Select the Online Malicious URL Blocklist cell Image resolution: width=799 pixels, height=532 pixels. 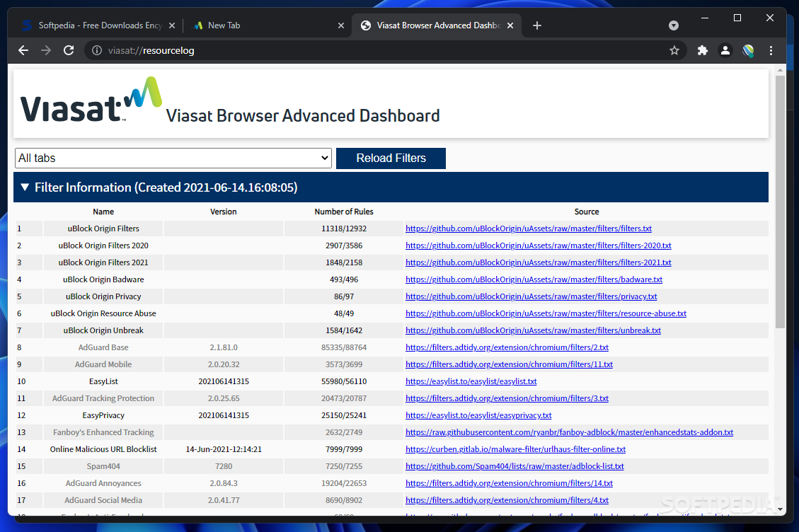click(103, 449)
